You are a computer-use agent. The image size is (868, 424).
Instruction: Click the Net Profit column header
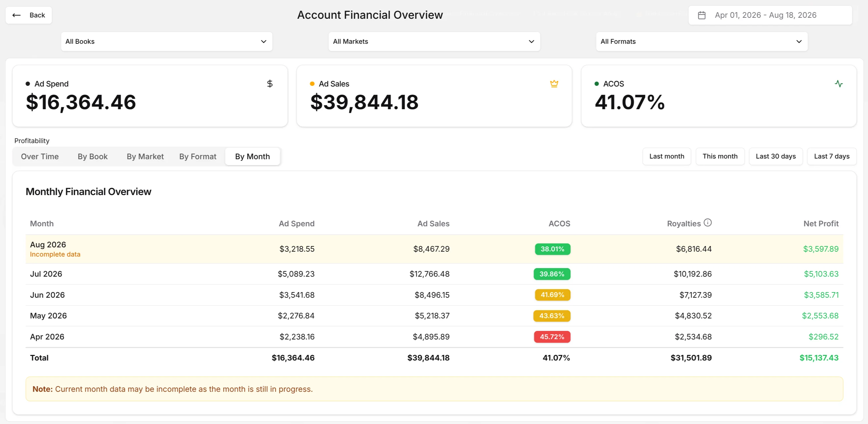pos(821,224)
